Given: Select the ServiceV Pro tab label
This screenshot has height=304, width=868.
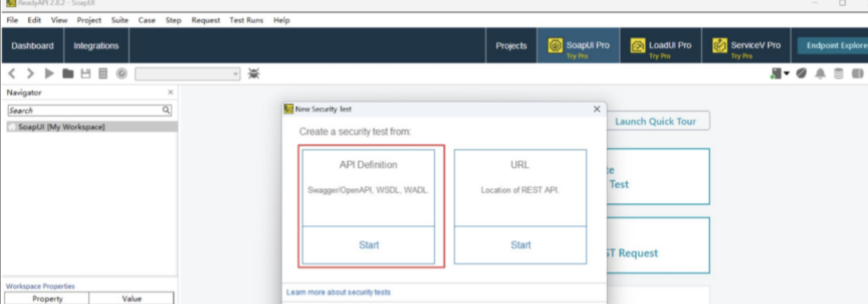Looking at the screenshot, I should pyautogui.click(x=756, y=45).
